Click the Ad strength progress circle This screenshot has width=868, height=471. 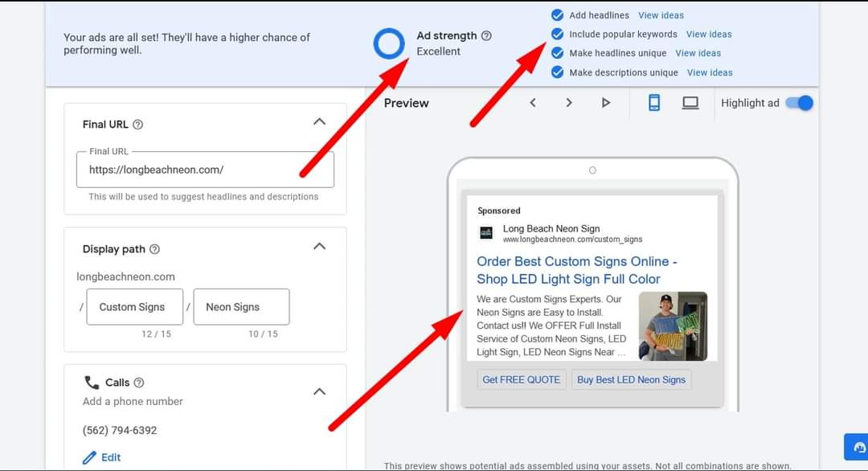(x=389, y=43)
